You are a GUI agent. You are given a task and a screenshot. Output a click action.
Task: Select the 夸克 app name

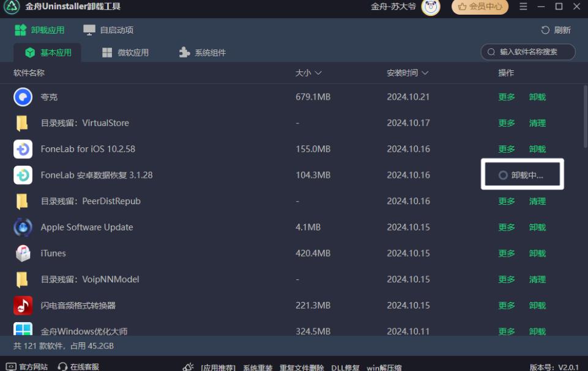[x=49, y=97]
